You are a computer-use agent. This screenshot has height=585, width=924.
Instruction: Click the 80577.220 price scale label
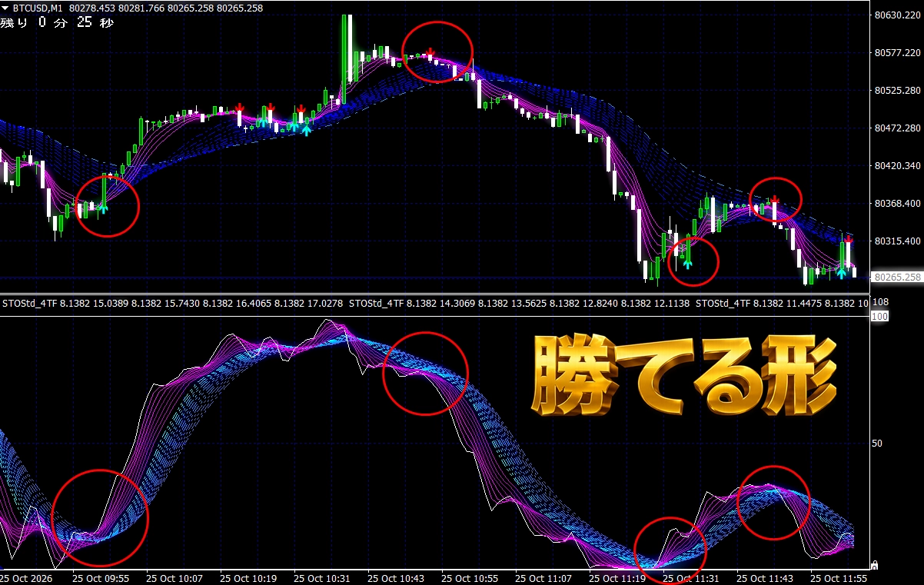click(x=898, y=53)
